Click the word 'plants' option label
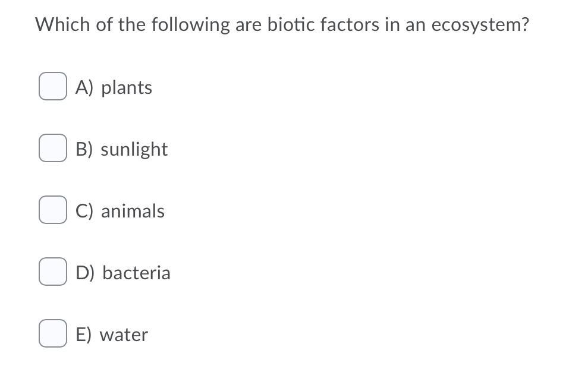 [x=127, y=89]
